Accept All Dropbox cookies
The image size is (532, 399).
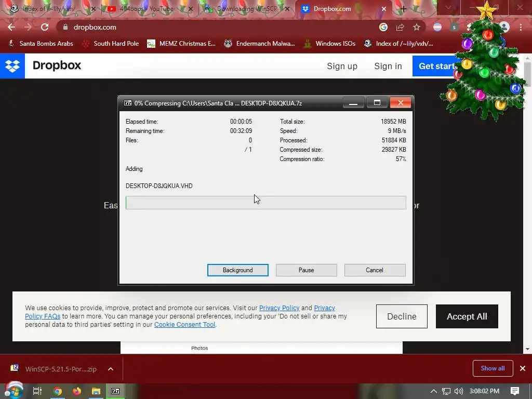(x=467, y=316)
